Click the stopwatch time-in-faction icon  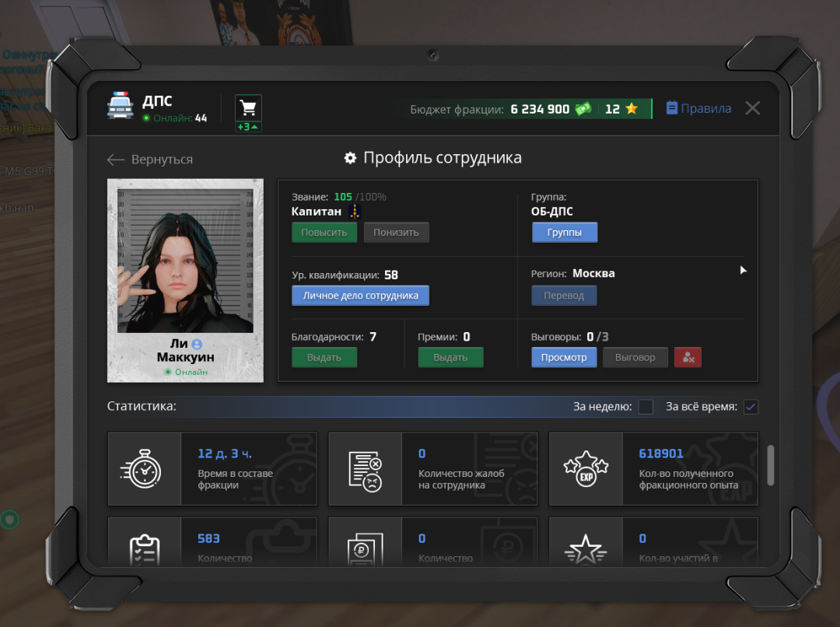tap(142, 469)
